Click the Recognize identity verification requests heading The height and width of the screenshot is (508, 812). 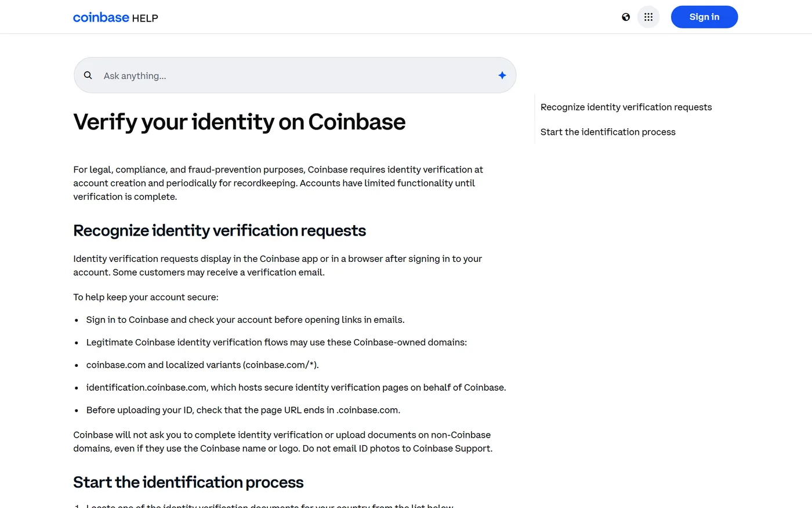[219, 230]
